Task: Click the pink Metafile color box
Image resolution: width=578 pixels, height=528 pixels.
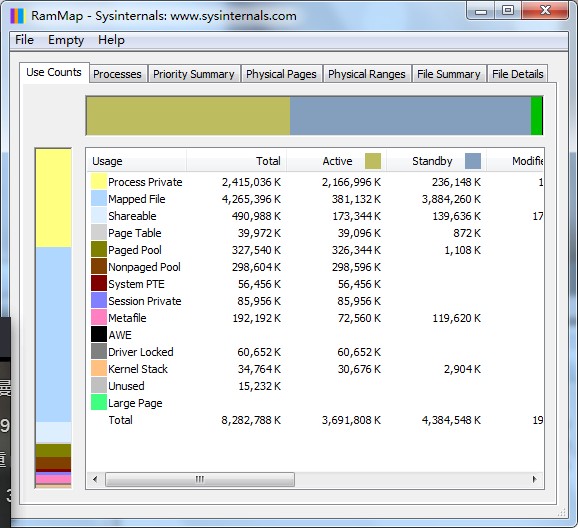Action: click(99, 317)
